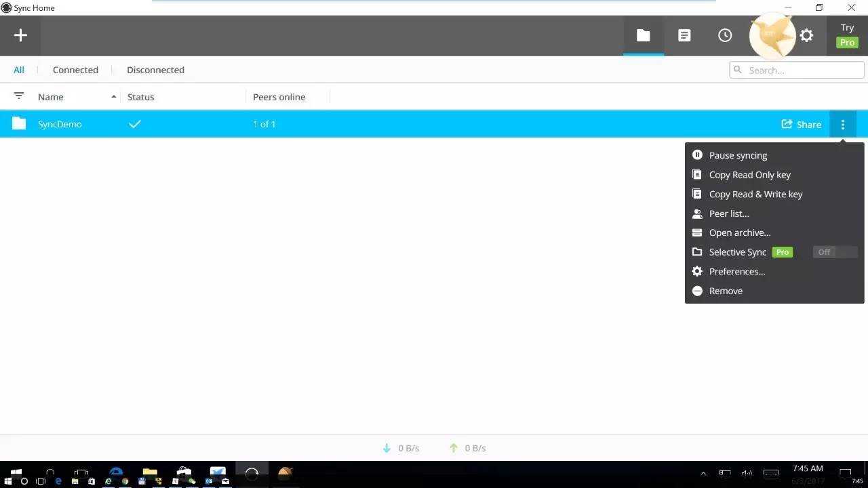Select the SyncDemo folder name
868x488 pixels.
[x=60, y=124]
